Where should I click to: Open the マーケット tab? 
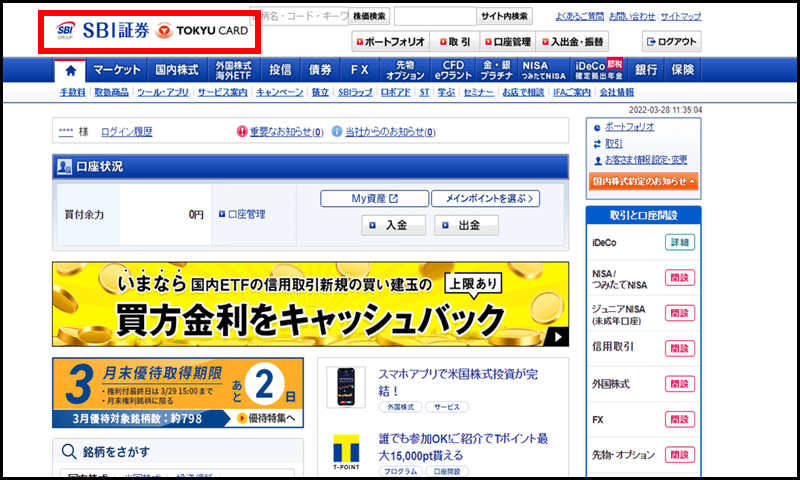coord(117,70)
